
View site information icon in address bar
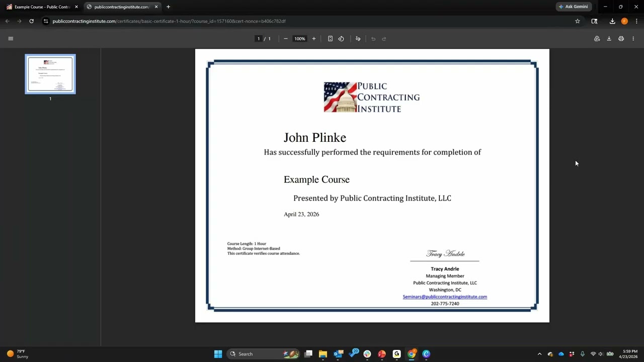click(x=46, y=21)
